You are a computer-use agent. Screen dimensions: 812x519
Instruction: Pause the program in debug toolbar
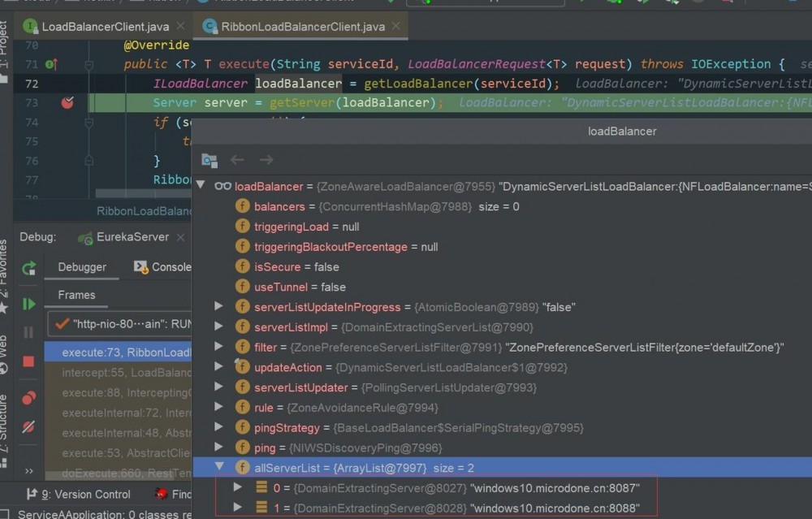(29, 332)
